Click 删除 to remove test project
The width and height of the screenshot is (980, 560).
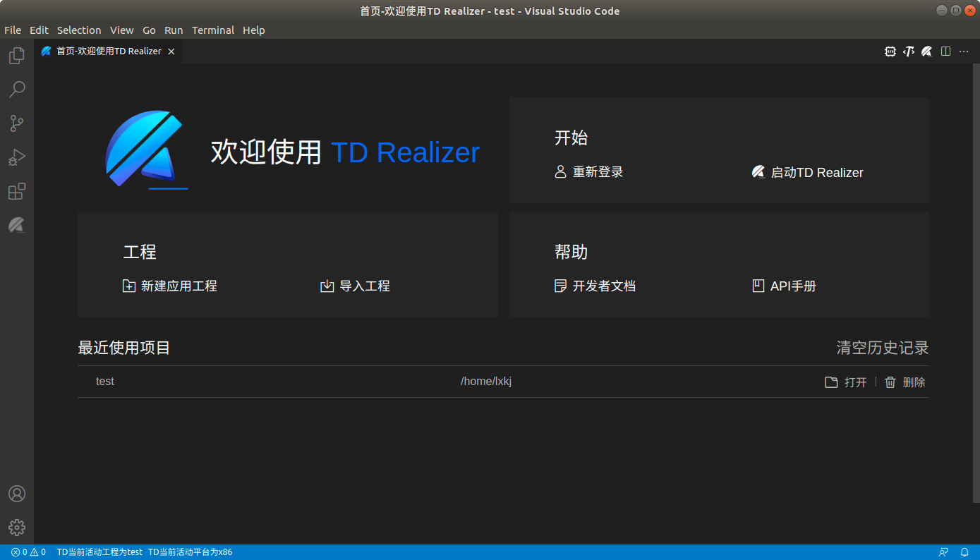pos(905,382)
